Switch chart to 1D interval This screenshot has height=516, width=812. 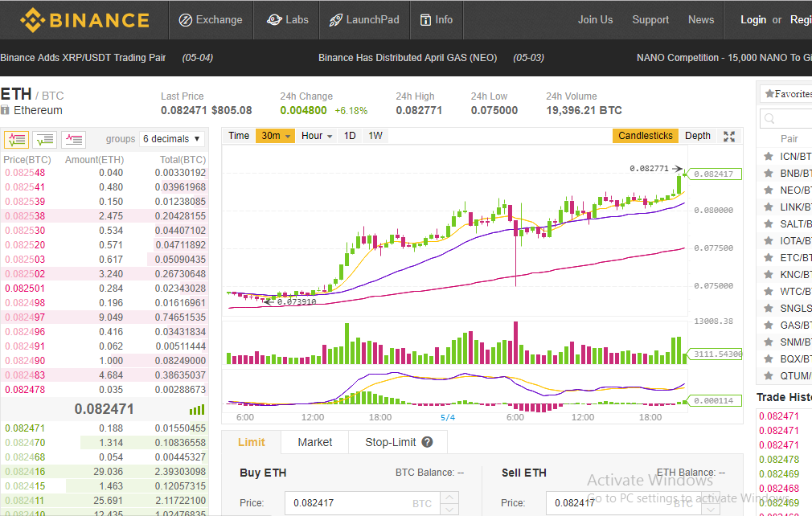pos(350,136)
